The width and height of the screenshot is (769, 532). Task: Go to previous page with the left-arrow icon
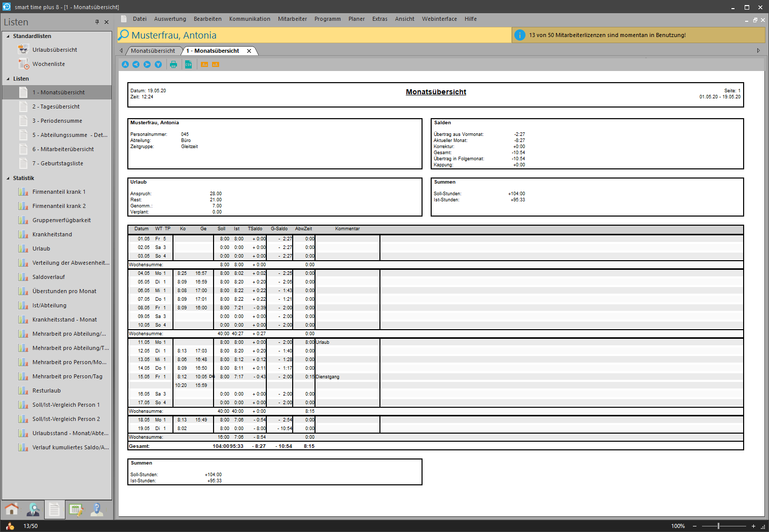click(x=136, y=64)
